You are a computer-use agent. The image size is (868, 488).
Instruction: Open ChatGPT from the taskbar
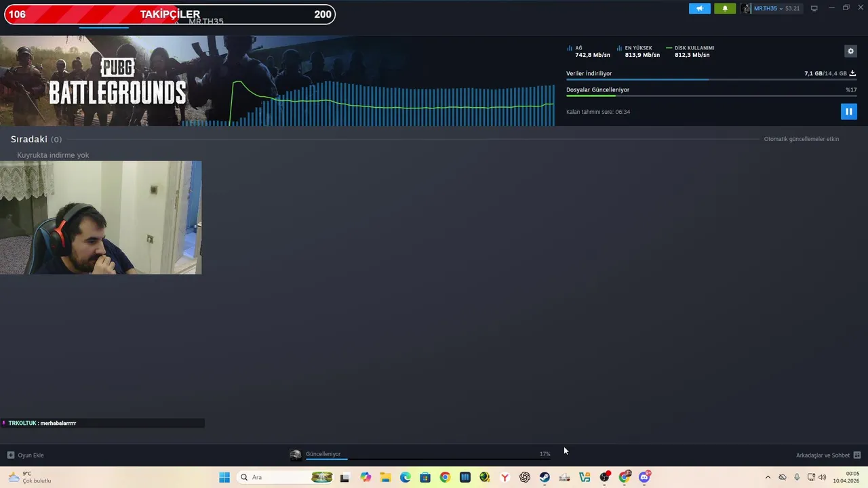coord(525,477)
